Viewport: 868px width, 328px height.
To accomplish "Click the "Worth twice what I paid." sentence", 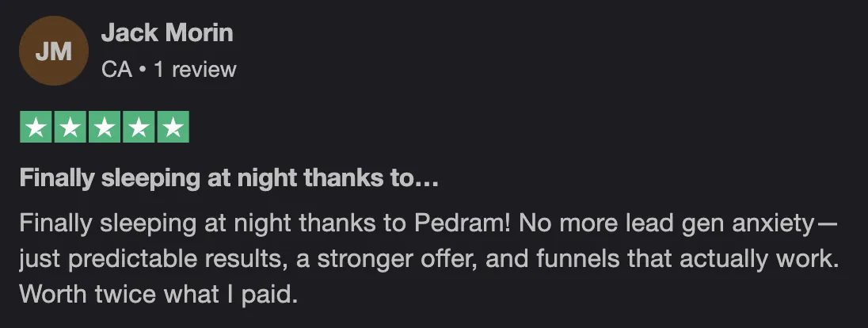I will [x=159, y=295].
